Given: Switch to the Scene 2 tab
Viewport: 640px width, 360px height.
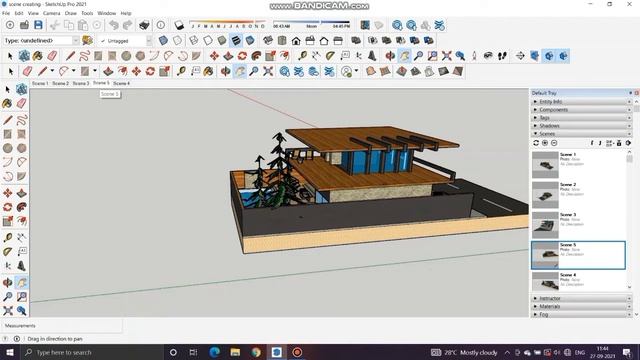Looking at the screenshot, I should pyautogui.click(x=60, y=83).
